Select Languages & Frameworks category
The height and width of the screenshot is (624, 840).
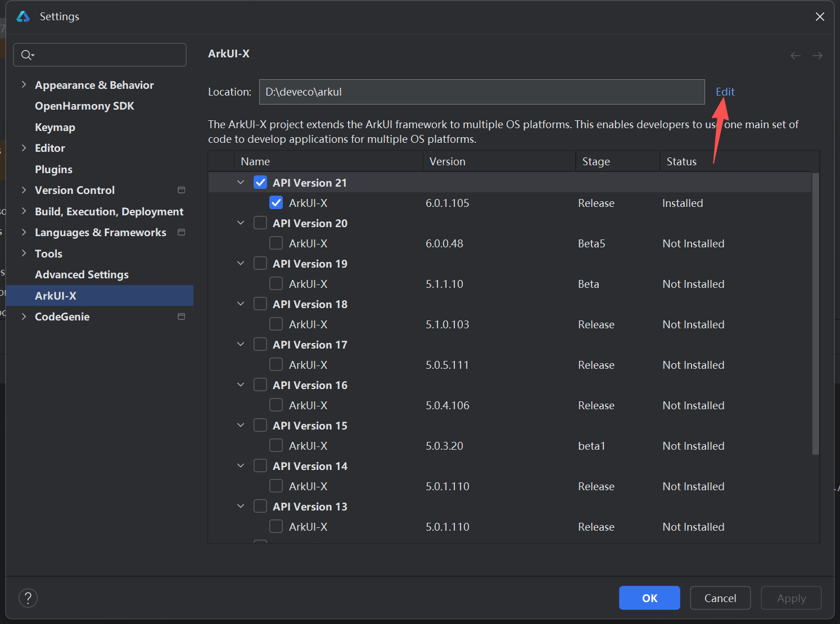101,232
